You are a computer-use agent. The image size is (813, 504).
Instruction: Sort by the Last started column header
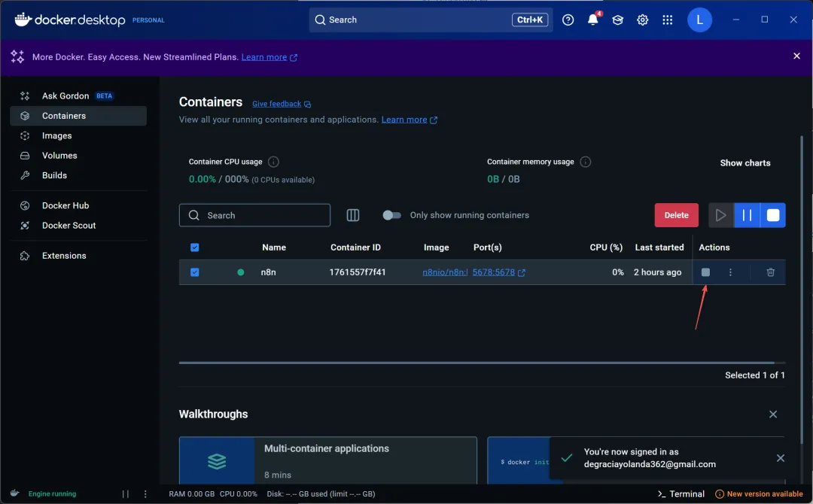click(x=659, y=247)
